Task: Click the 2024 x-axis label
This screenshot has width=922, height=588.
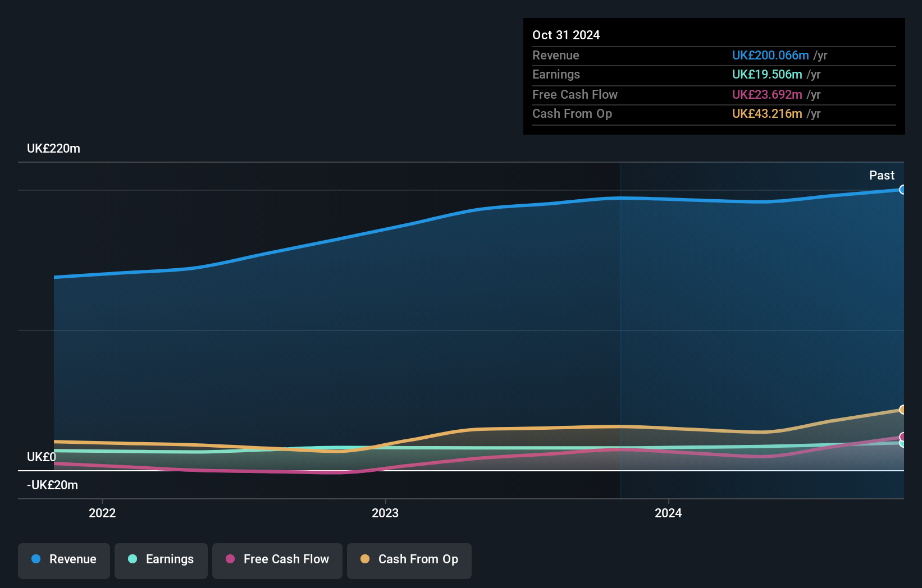Action: (668, 513)
